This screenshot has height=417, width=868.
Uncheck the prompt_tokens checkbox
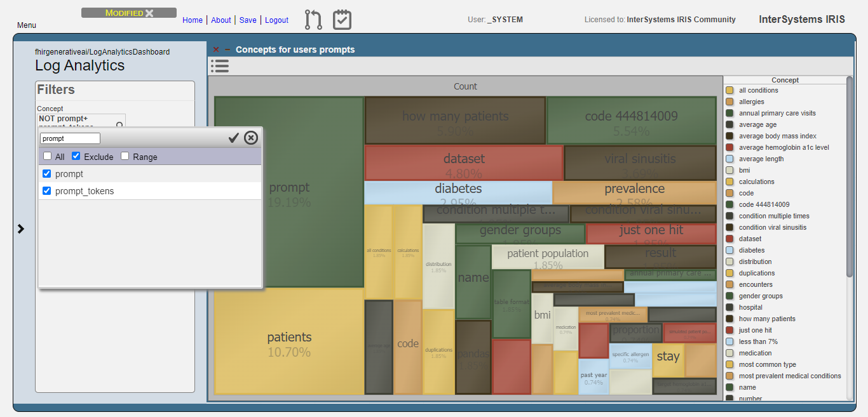pos(46,191)
